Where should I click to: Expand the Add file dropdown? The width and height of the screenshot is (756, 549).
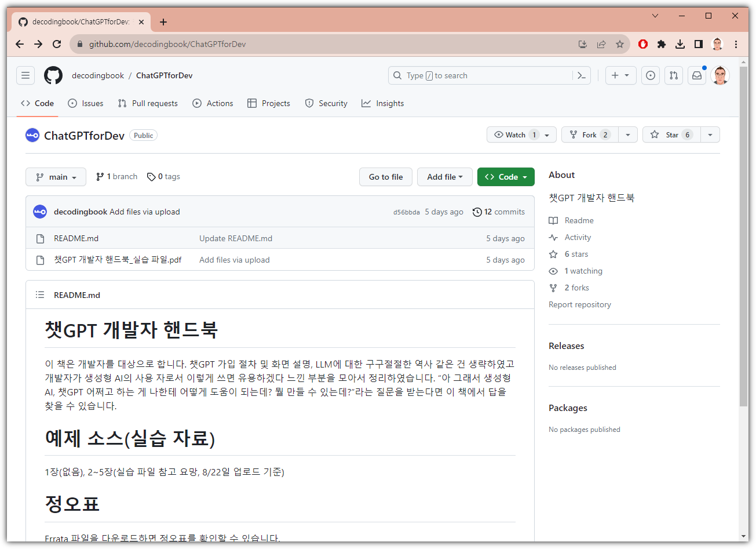pyautogui.click(x=445, y=177)
